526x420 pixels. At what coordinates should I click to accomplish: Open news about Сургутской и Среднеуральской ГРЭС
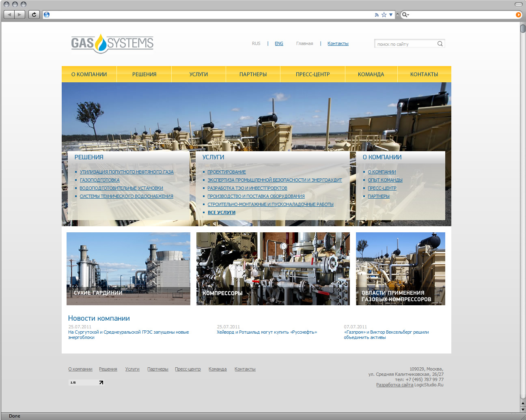pos(129,335)
